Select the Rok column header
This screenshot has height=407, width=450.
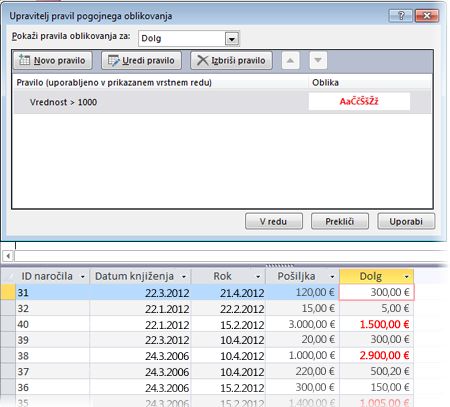click(228, 276)
